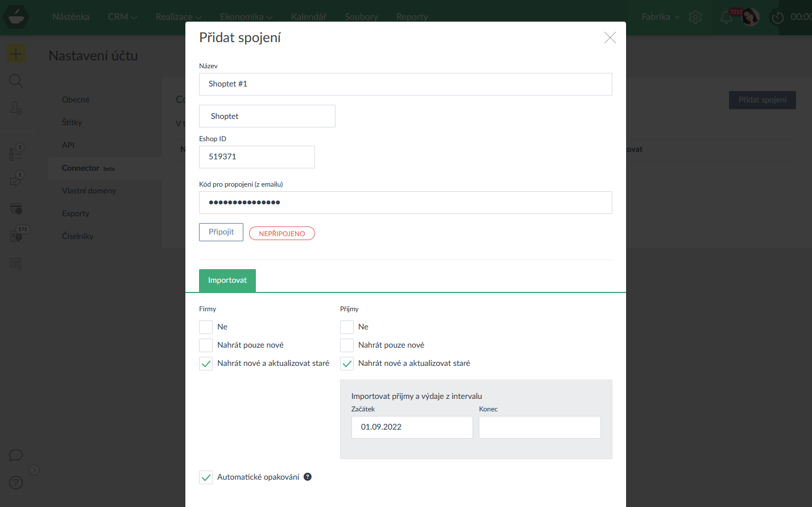
Task: Open the CRM dropdown menu
Action: click(x=122, y=17)
